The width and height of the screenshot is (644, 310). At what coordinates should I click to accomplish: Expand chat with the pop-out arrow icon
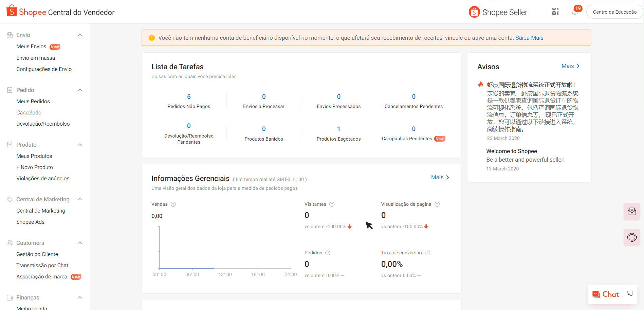[630, 293]
